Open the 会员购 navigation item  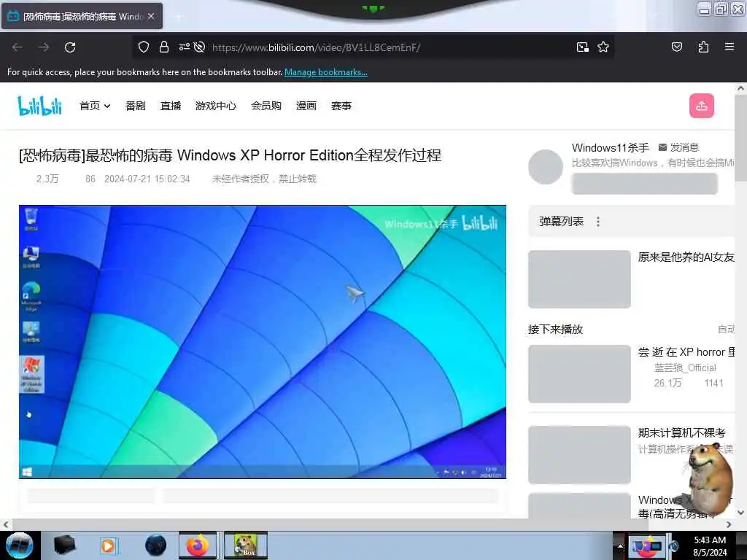pos(266,106)
